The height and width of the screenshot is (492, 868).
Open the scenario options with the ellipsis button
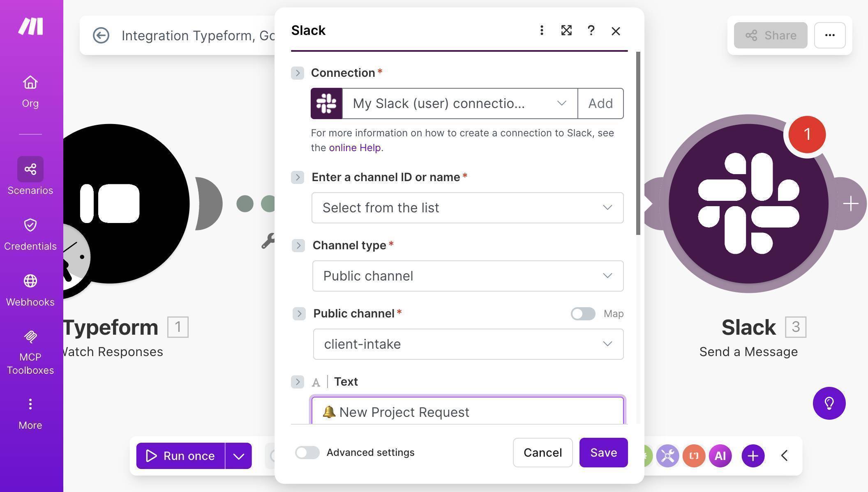tap(829, 35)
